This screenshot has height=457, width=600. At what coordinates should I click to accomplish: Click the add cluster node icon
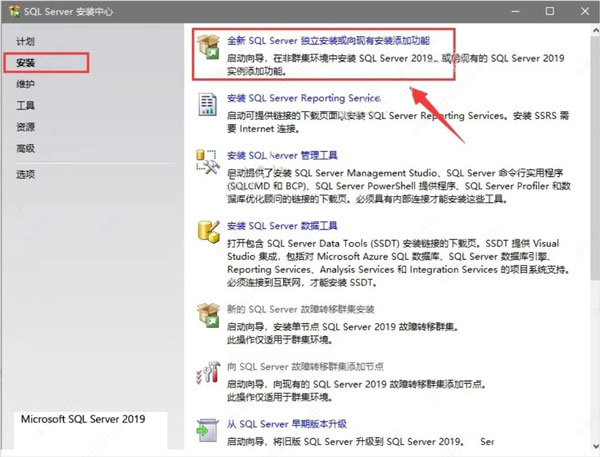point(209,375)
